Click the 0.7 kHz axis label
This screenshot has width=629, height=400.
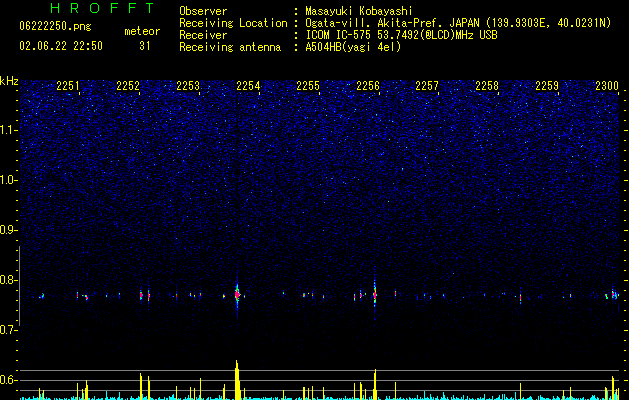[9, 330]
